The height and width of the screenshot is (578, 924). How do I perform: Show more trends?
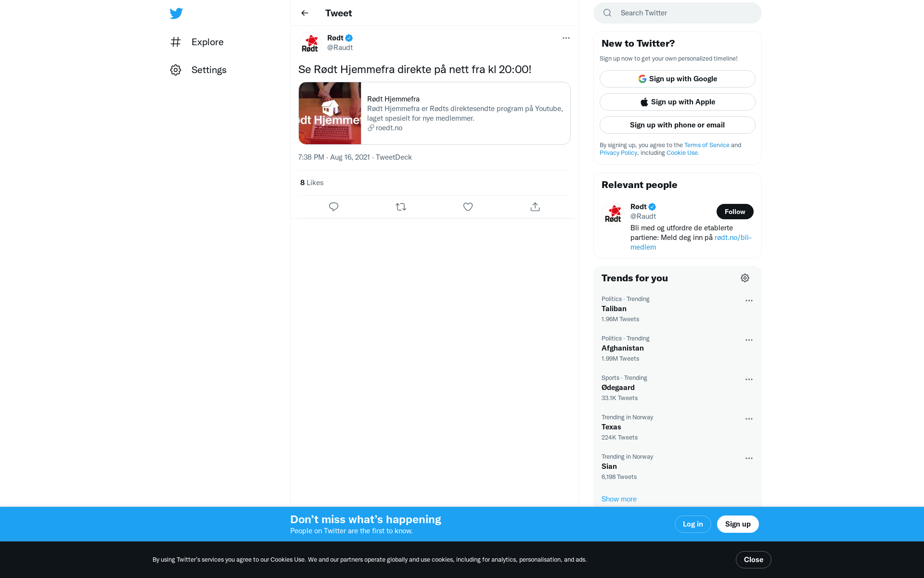[619, 499]
